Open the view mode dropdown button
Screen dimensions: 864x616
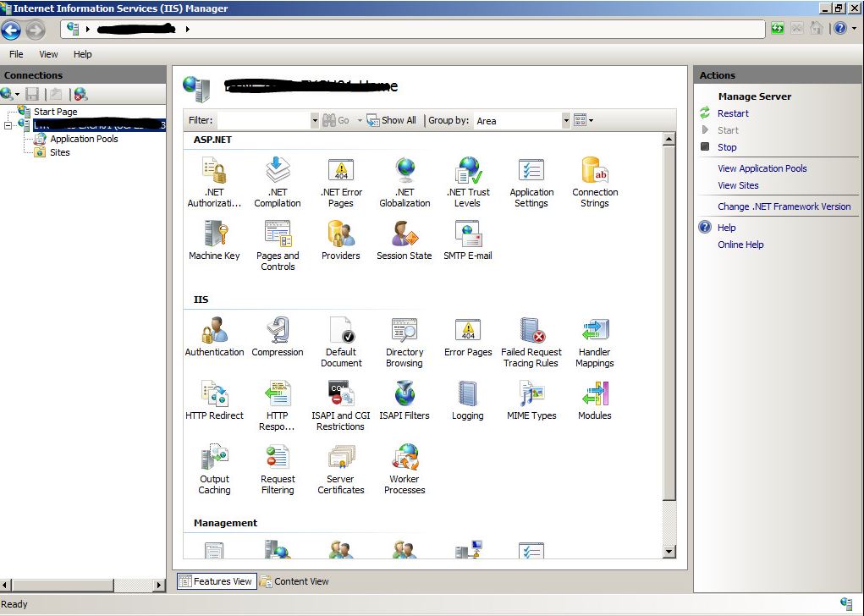point(583,120)
